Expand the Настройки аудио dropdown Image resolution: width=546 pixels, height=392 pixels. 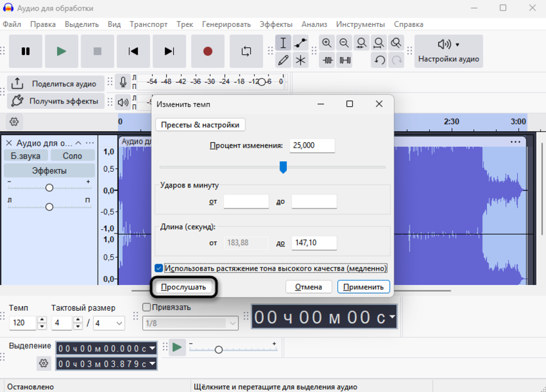449,51
